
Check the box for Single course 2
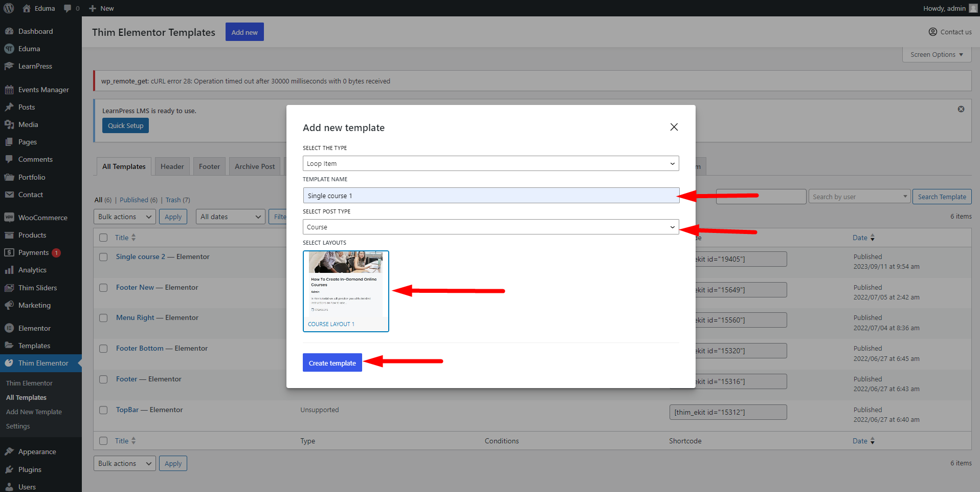(x=103, y=257)
